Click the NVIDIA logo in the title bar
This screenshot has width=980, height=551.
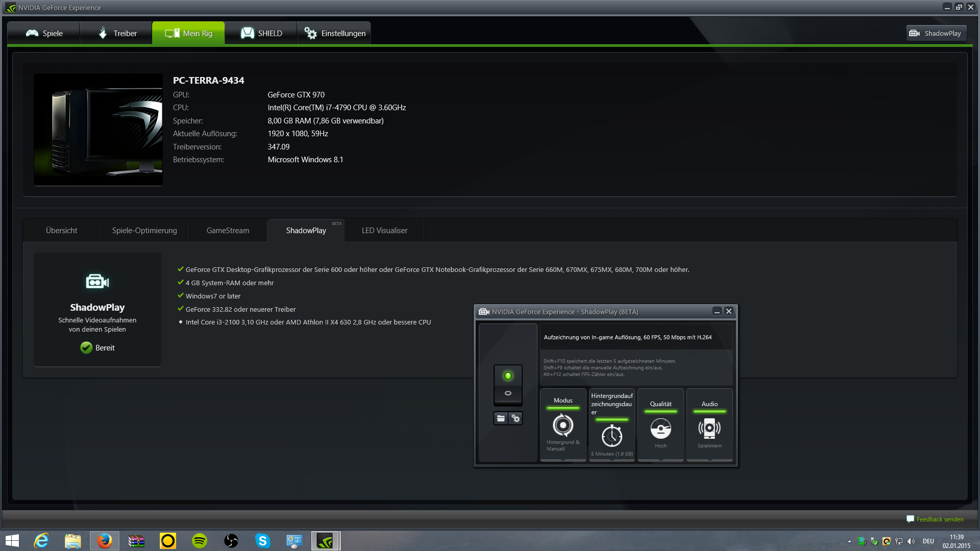10,8
